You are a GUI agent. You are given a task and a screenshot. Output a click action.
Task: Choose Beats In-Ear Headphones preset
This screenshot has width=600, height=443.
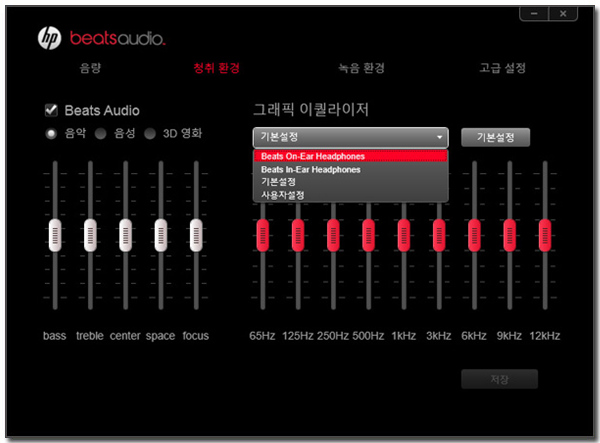point(351,169)
